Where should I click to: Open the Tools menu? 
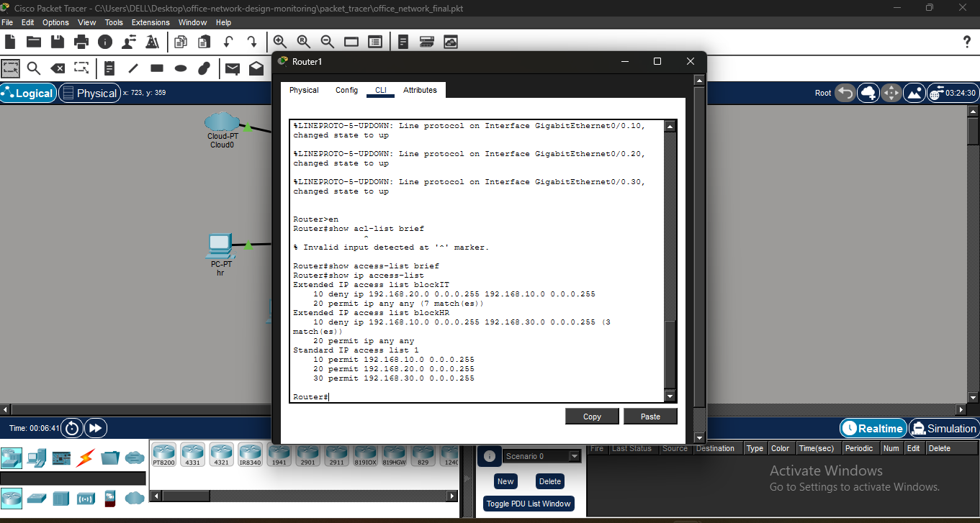114,22
